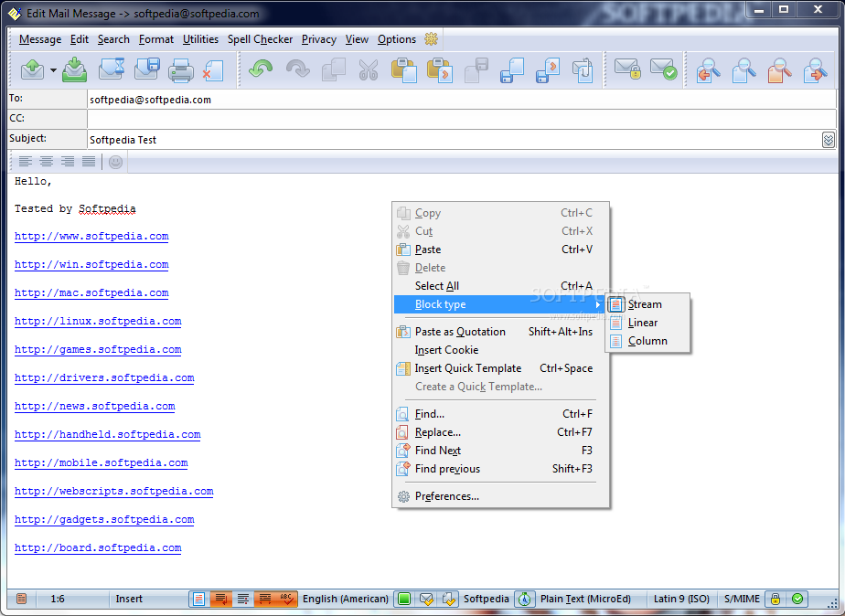
Task: Expand Block type submenu
Action: [499, 304]
